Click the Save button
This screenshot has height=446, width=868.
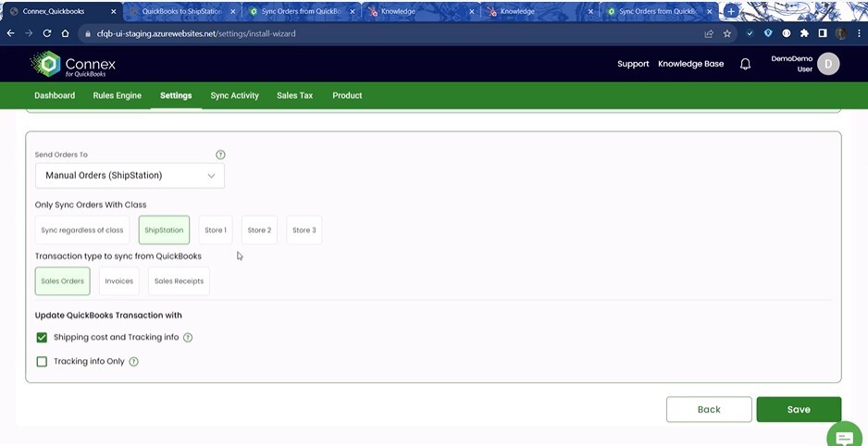click(x=799, y=410)
